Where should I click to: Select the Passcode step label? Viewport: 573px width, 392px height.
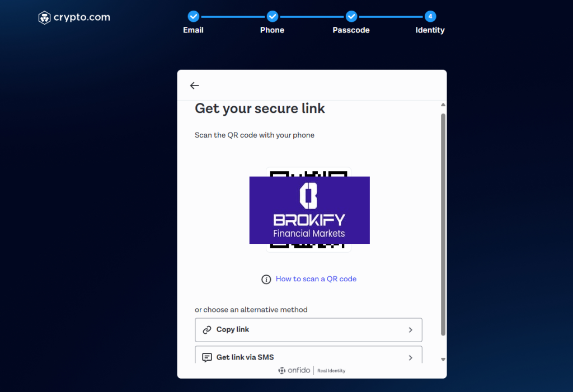(351, 30)
